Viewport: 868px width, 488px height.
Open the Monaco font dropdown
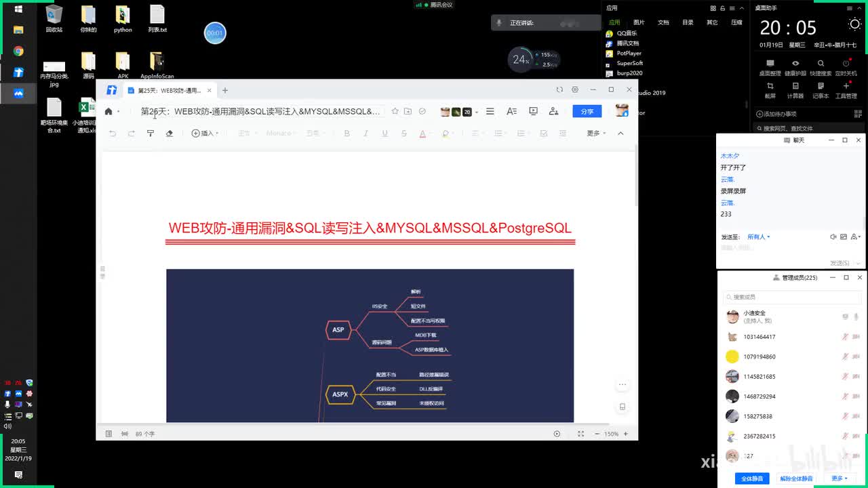281,134
